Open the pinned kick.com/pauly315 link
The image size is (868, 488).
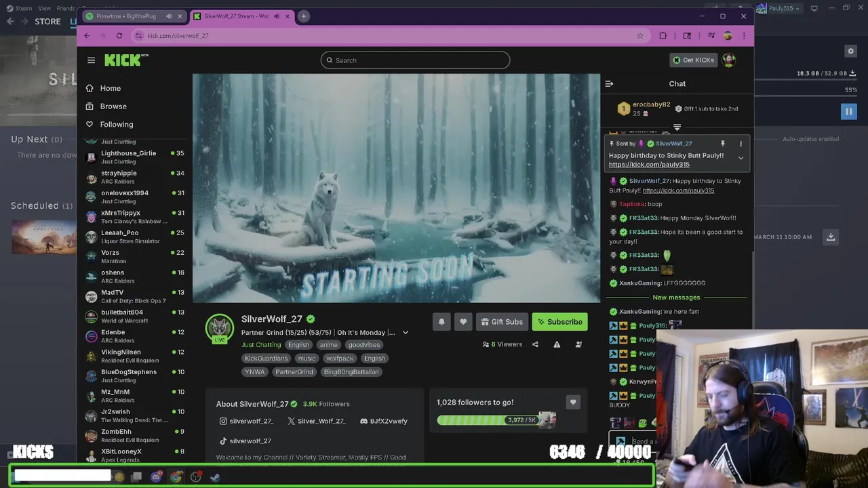coord(649,165)
